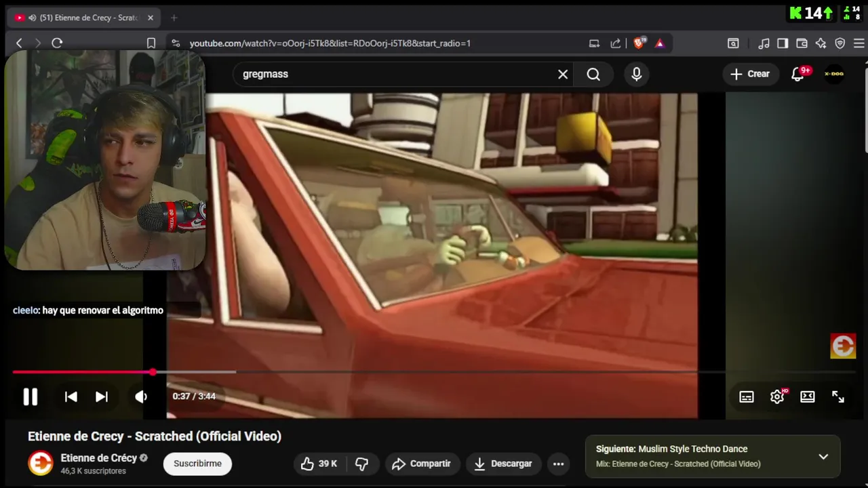Toggle the browser sidebar panel
Screen dimensions: 868x488
pos(783,43)
